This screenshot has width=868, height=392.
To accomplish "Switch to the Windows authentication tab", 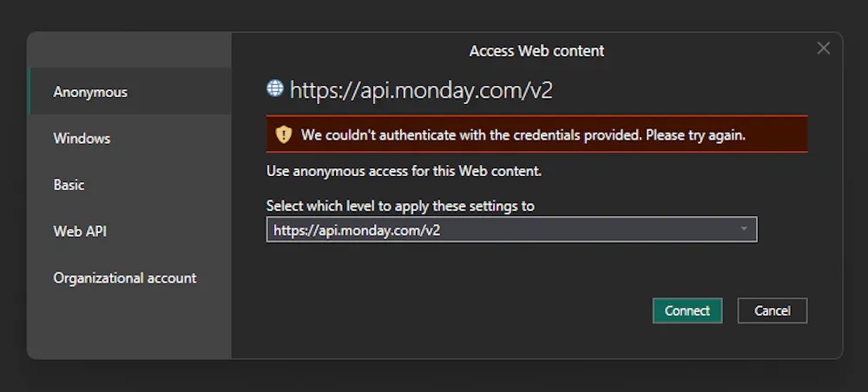I will tap(82, 139).
